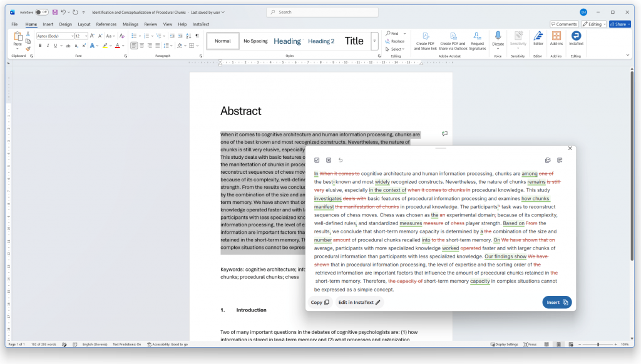641x364 pixels.
Task: Clear all formatting
Action: coord(122,36)
